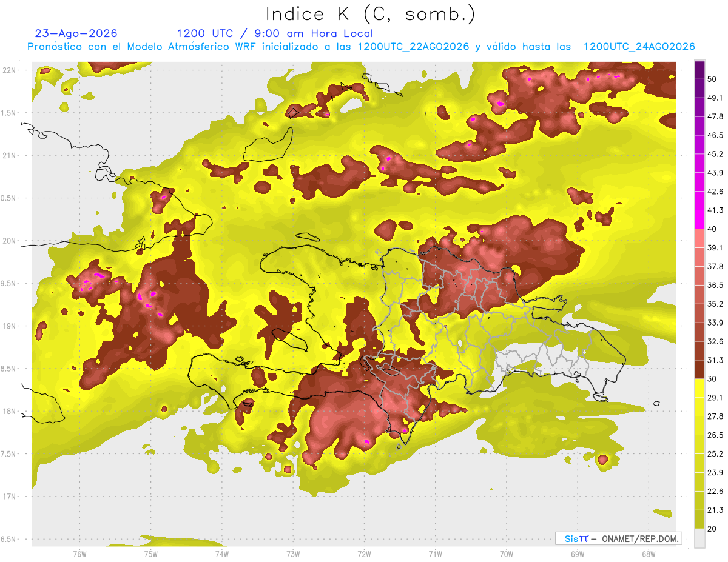Click the "22N" latitude label

coord(9,70)
